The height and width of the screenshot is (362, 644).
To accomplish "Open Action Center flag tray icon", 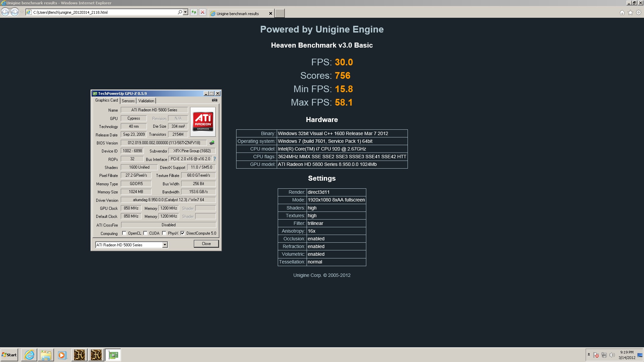I will [x=596, y=355].
